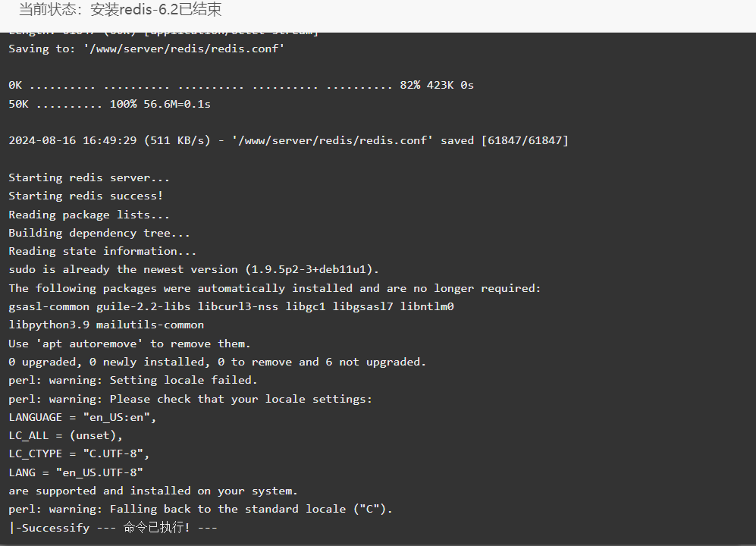Screen dimensions: 756x546
Task: Click the 'Falling back to the standard locale' line
Action: (201, 510)
